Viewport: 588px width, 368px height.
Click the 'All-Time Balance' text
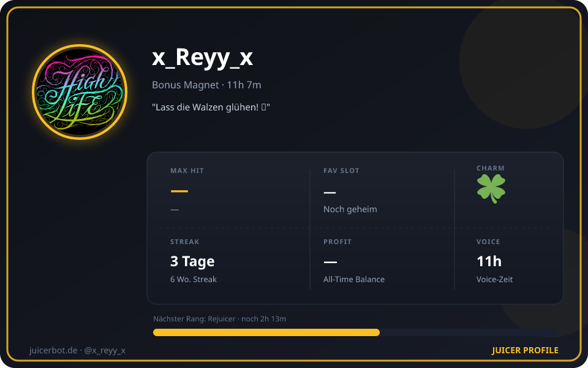point(354,280)
